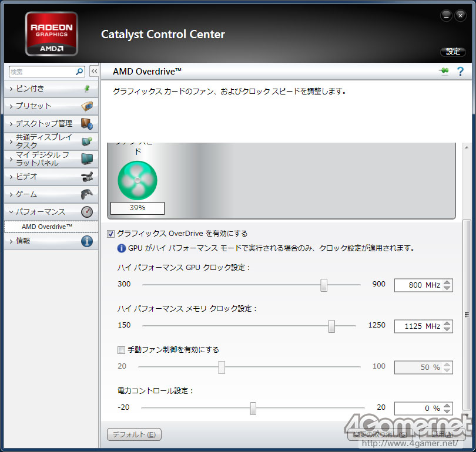Expand マイ デジタル フラットパネル section
This screenshot has height=452, width=476.
(51, 159)
